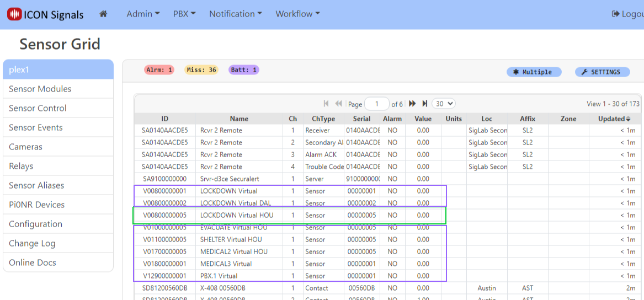The width and height of the screenshot is (644, 300).
Task: Toggle the Miss: 36 badge filter
Action: tap(201, 70)
